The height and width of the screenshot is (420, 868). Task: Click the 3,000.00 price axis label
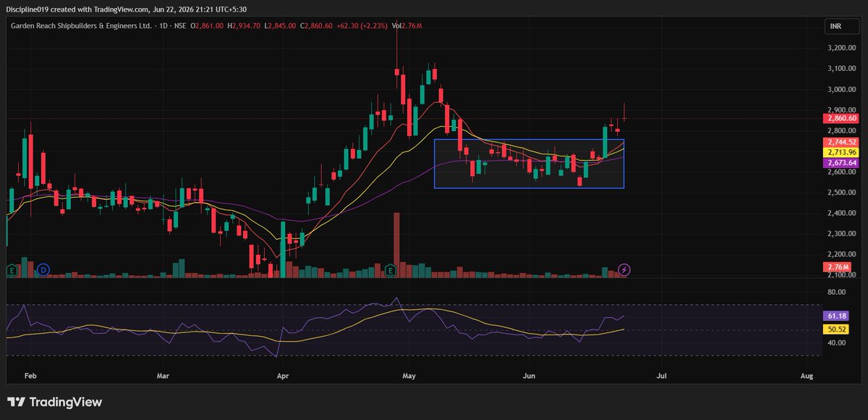tap(843, 90)
